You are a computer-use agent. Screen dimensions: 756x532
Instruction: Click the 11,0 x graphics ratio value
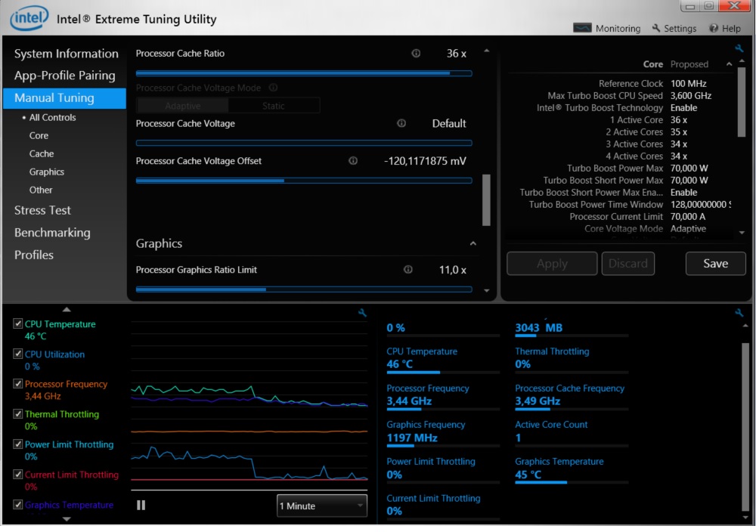[452, 270]
